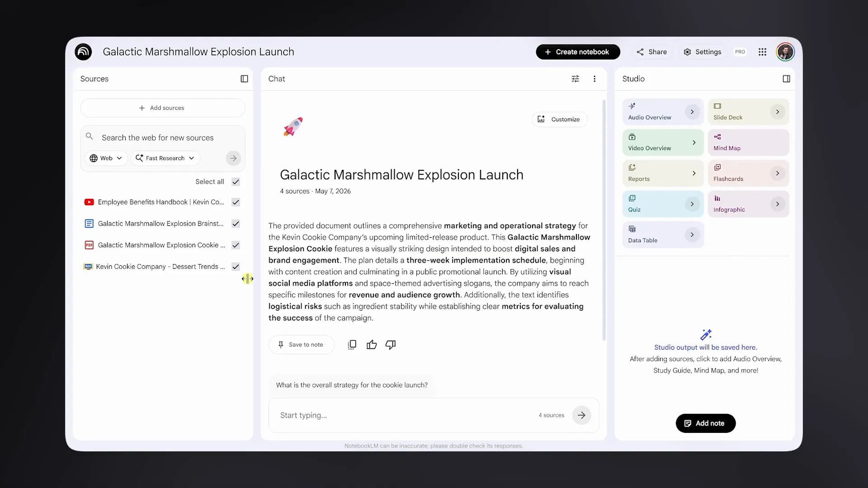Click the 4 sources indicator in chat box
Screen dimensions: 868x488
(x=552, y=415)
